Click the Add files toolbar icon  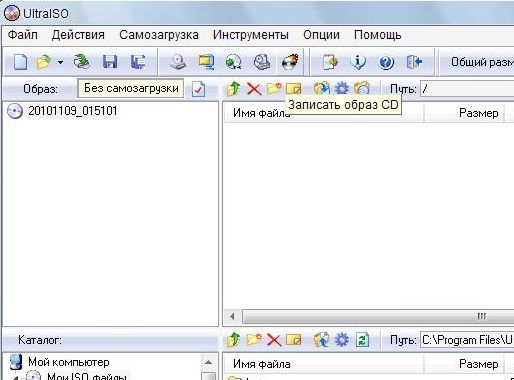[330, 62]
